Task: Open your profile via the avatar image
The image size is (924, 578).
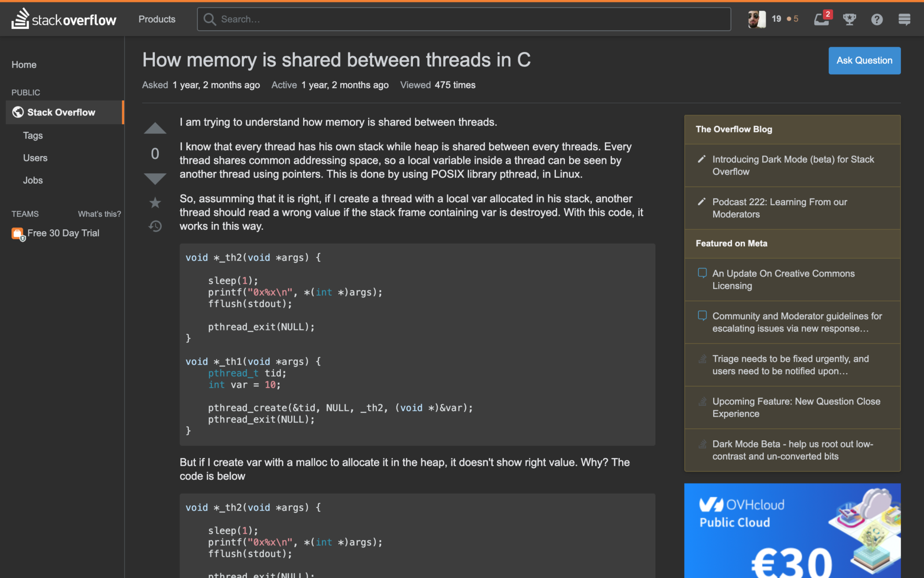Action: (x=757, y=19)
